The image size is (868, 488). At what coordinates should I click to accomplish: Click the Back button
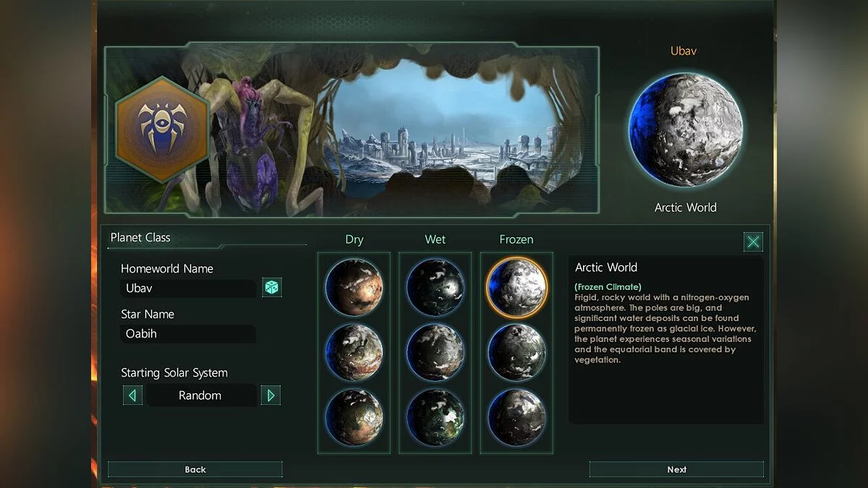[195, 469]
